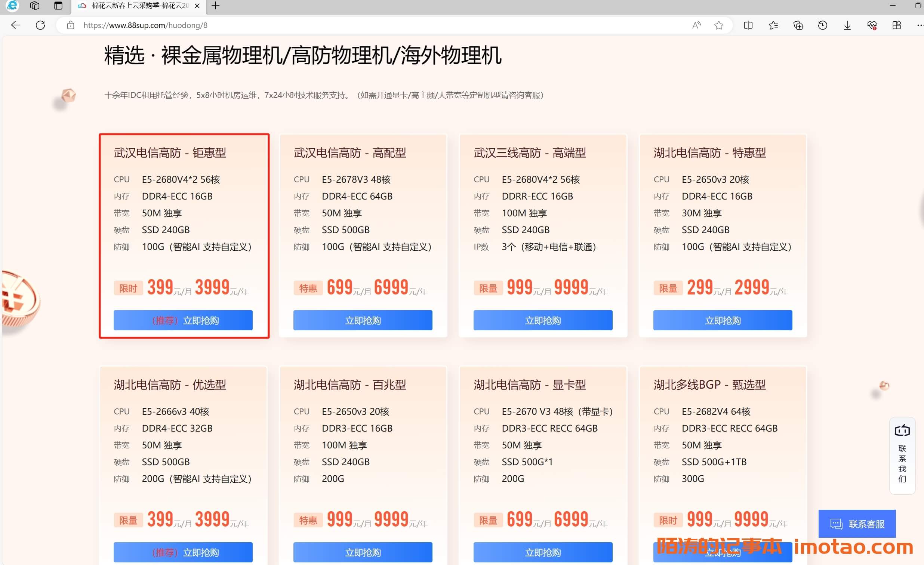The image size is (924, 565).
Task: Refresh the page with reload icon
Action: click(40, 25)
